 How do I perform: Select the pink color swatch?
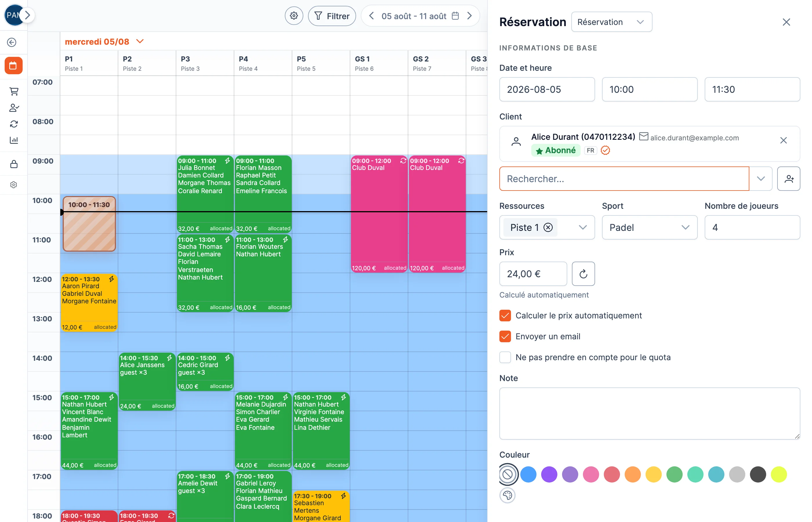[x=591, y=474]
